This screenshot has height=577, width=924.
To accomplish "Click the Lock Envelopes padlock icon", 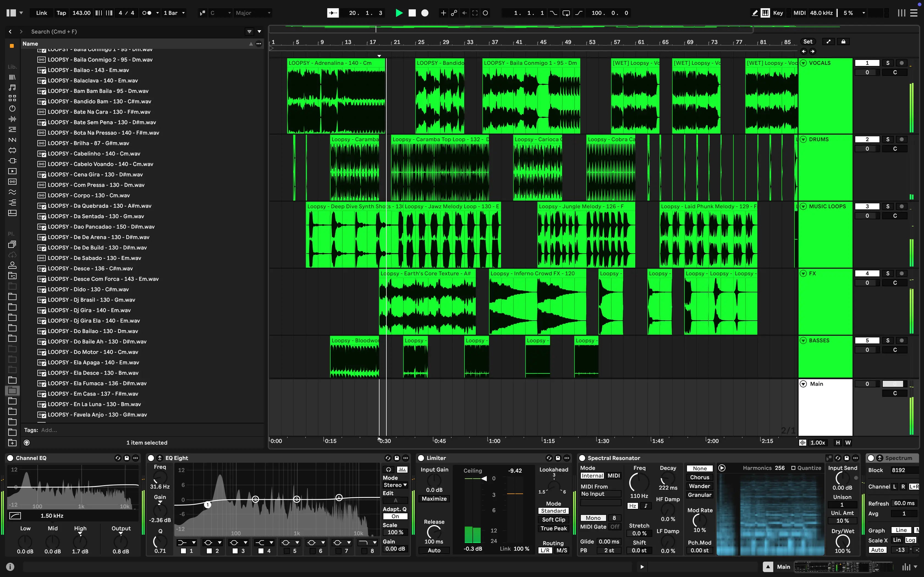I will pyautogui.click(x=843, y=41).
